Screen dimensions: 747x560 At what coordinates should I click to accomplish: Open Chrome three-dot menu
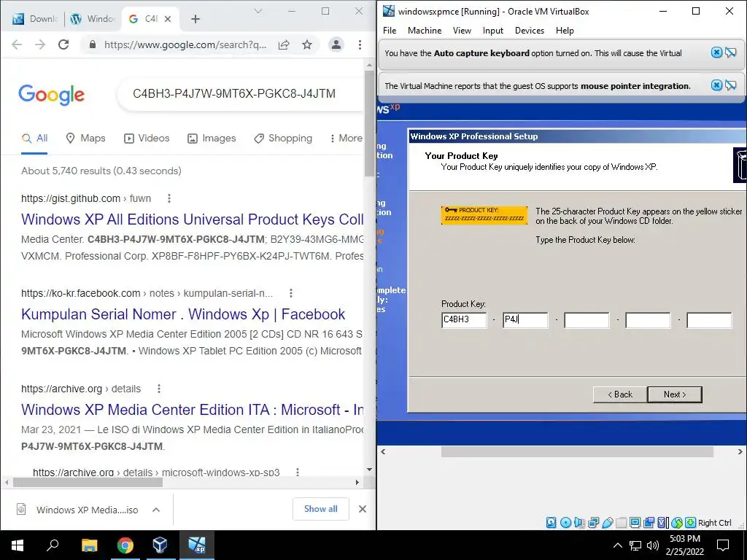pyautogui.click(x=360, y=44)
